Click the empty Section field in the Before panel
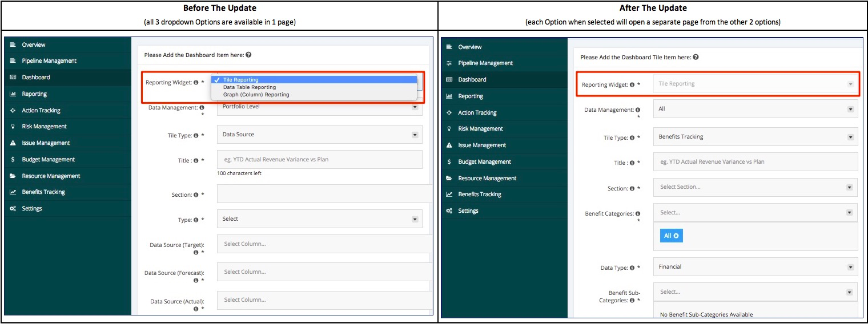The image size is (868, 324). 324,193
